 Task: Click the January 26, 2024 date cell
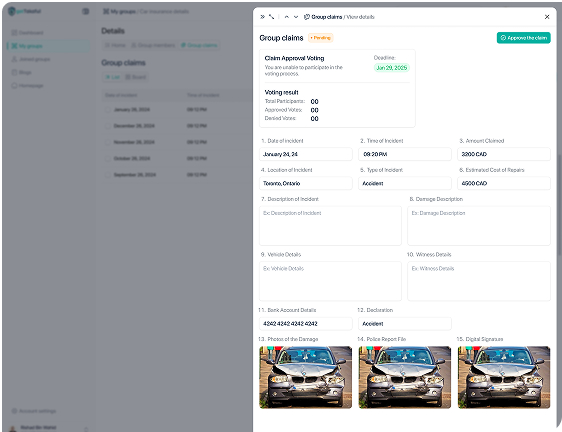(132, 110)
